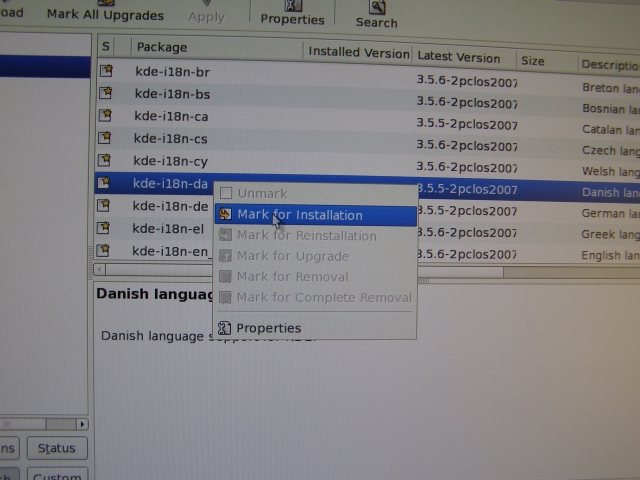
Task: Select the kde-i18n-cy package row
Action: click(367, 164)
